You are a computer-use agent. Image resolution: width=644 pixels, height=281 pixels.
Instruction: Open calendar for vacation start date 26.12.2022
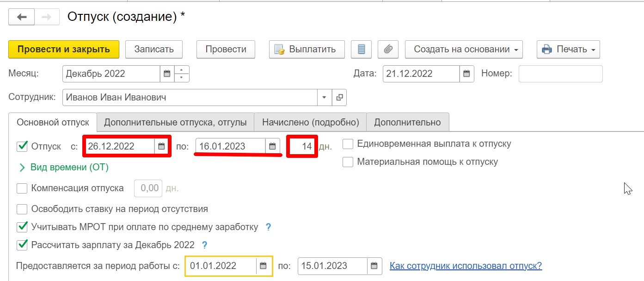pyautogui.click(x=161, y=146)
